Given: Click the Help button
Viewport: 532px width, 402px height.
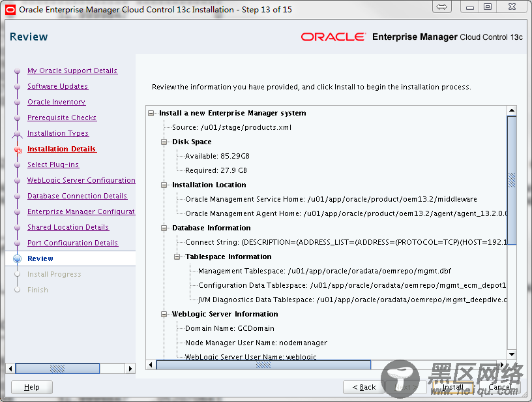Looking at the screenshot, I should (x=32, y=387).
